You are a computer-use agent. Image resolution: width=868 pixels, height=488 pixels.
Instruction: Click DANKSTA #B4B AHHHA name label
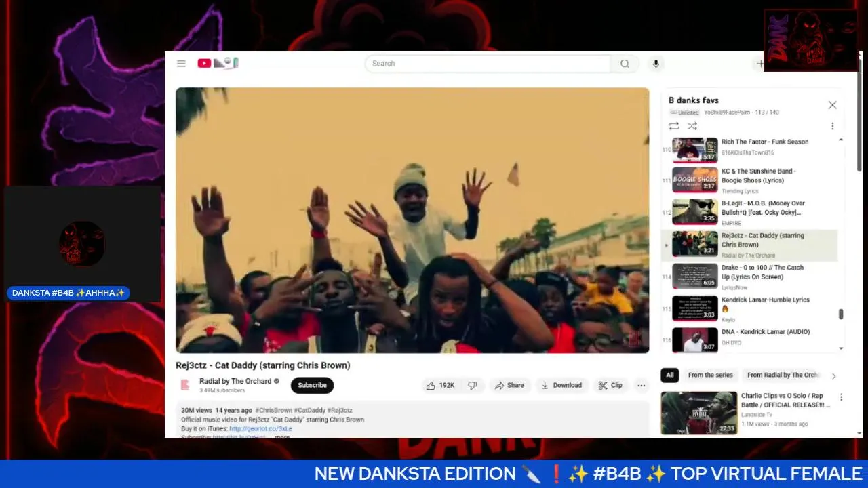[x=68, y=293]
